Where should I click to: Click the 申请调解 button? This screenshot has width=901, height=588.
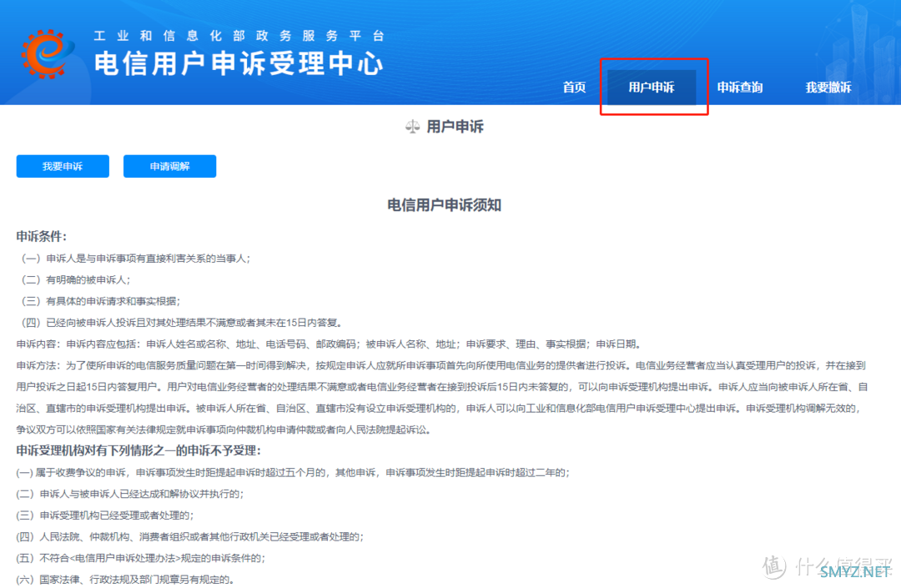point(169,166)
